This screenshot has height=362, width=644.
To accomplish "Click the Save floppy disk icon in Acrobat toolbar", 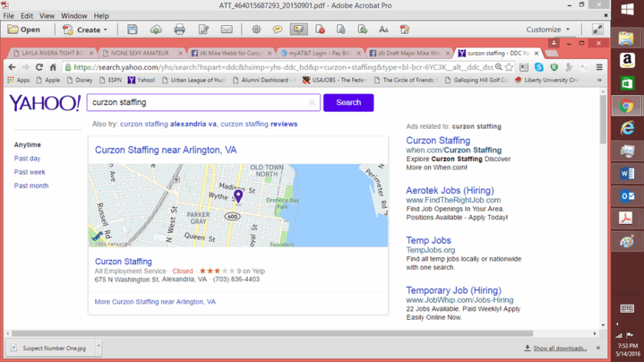I will 132,29.
